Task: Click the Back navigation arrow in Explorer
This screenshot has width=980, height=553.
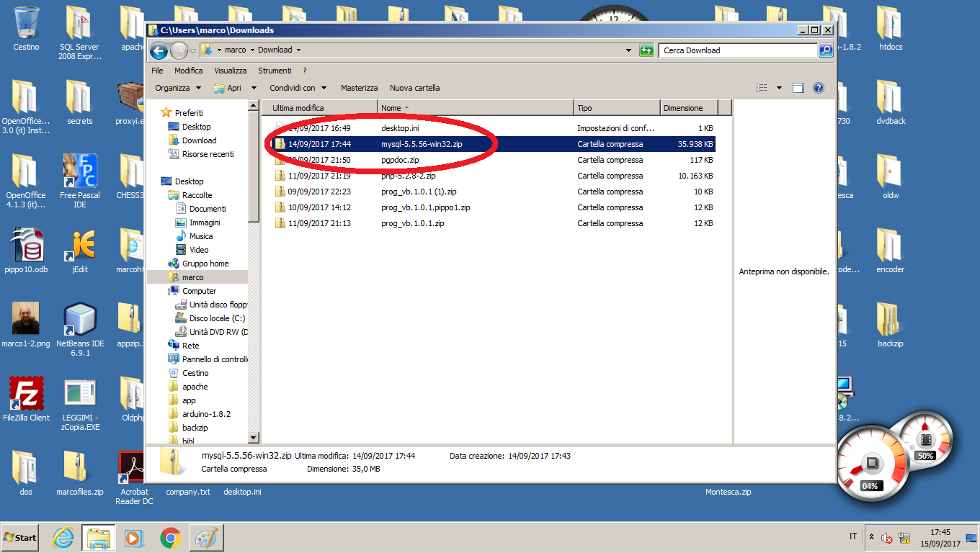Action: point(159,50)
